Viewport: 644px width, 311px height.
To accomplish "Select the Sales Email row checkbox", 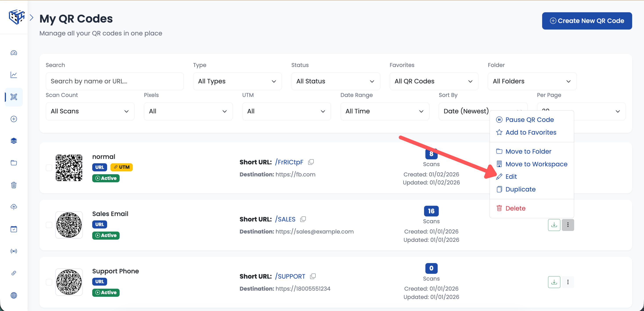I will pos(49,225).
